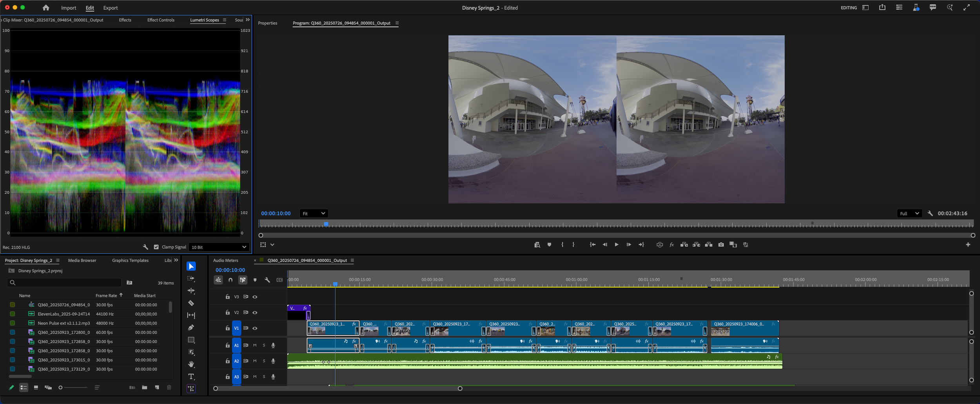
Task: Open the comments speech bubble icon
Action: coord(933,7)
